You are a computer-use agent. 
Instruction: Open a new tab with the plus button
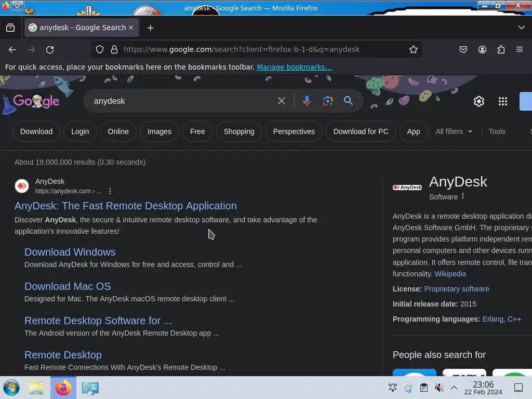(150, 28)
